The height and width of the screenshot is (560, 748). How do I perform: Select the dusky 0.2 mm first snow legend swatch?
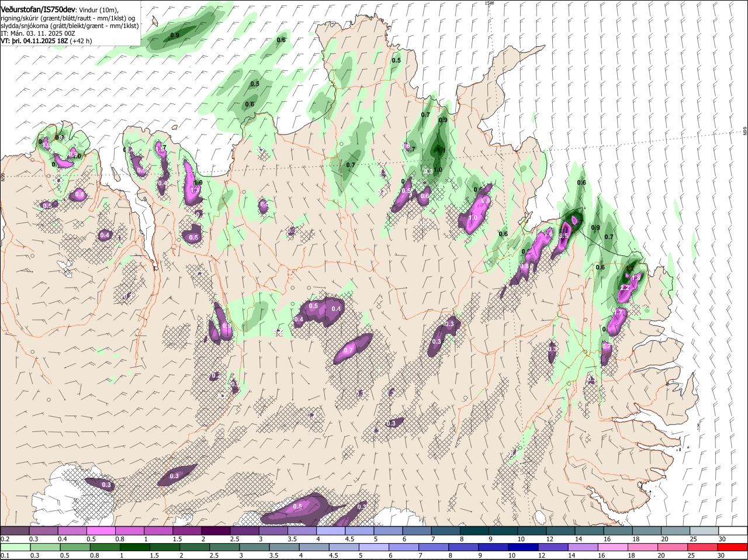(x=15, y=530)
